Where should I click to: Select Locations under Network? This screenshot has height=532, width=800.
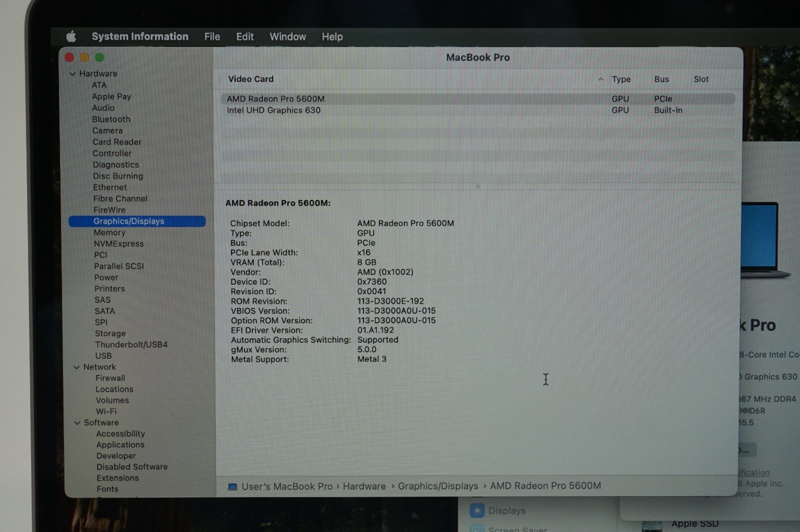(114, 389)
